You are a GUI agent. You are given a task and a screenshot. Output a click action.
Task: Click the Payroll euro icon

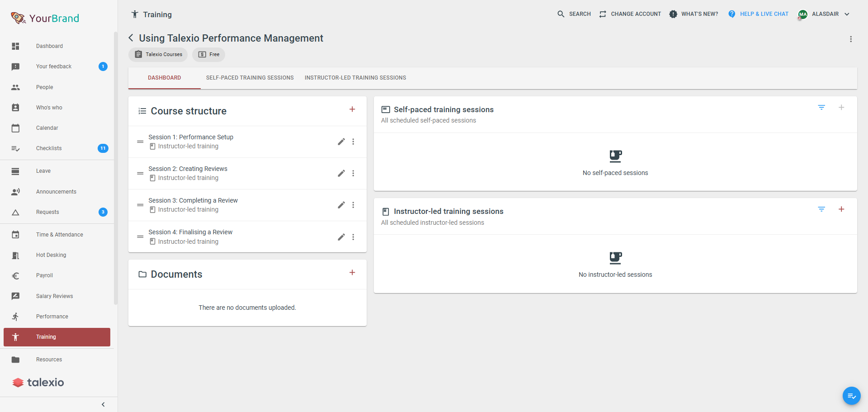(x=15, y=275)
